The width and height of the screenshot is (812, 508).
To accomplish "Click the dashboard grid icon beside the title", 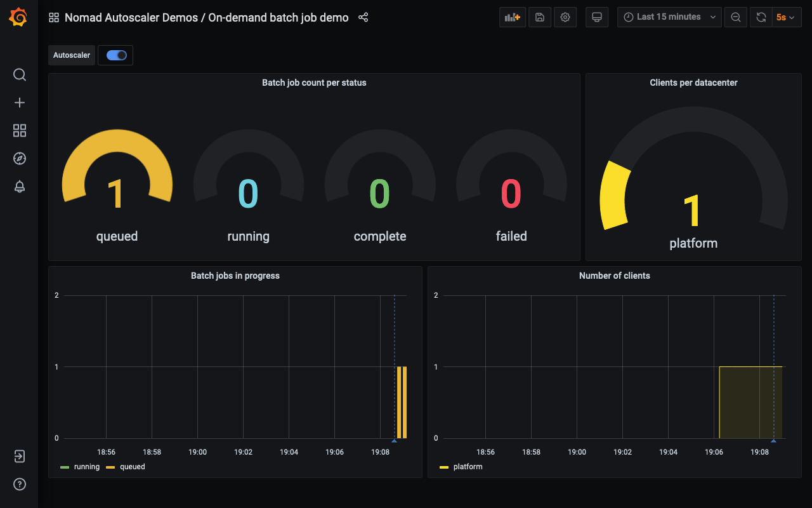I will [54, 18].
